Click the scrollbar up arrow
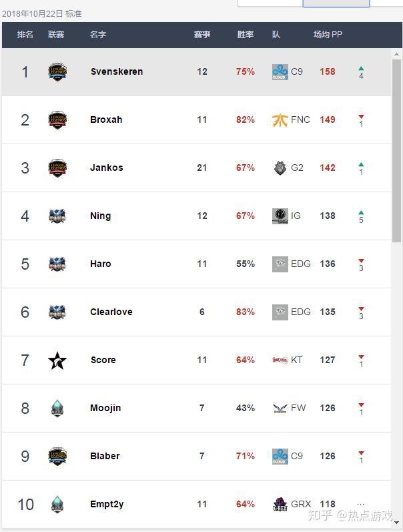Screen dimensions: 403x532 396,54
